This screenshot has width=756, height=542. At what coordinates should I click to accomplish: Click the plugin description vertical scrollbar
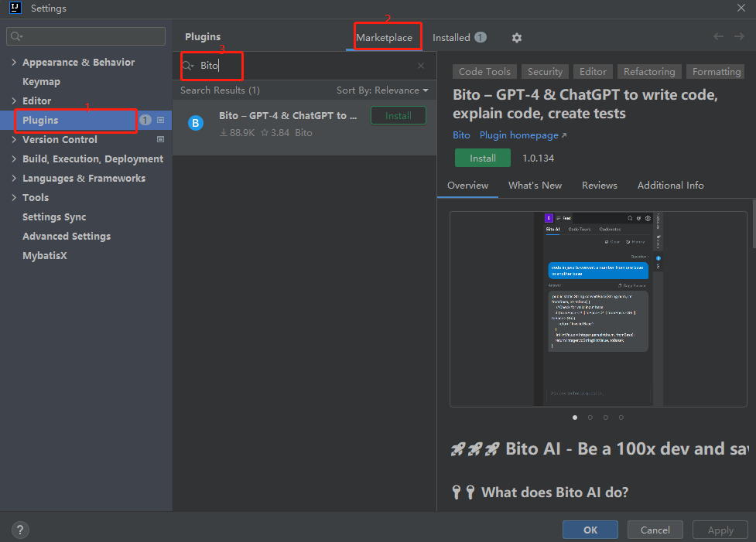(x=754, y=224)
